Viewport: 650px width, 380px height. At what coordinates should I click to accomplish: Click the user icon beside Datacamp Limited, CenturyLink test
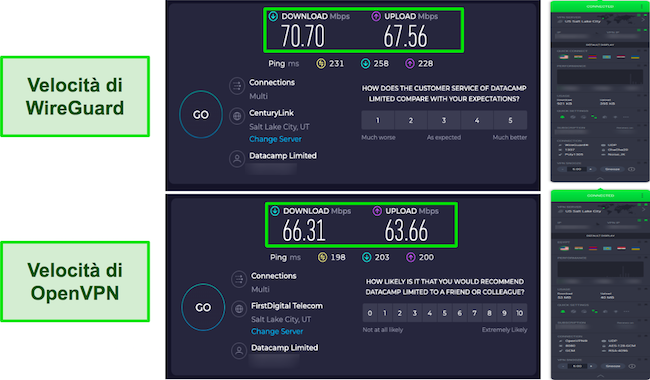(x=237, y=159)
